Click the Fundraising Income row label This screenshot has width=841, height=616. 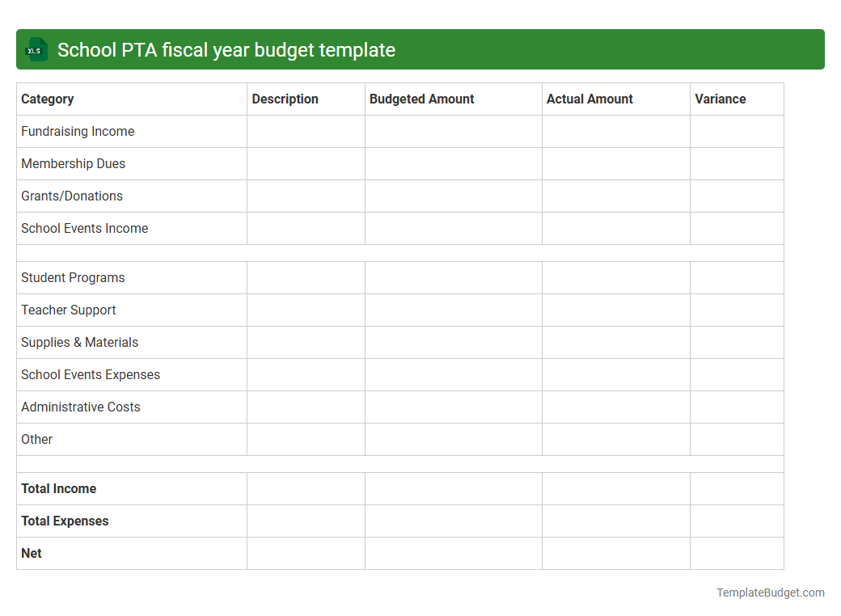pos(78,131)
